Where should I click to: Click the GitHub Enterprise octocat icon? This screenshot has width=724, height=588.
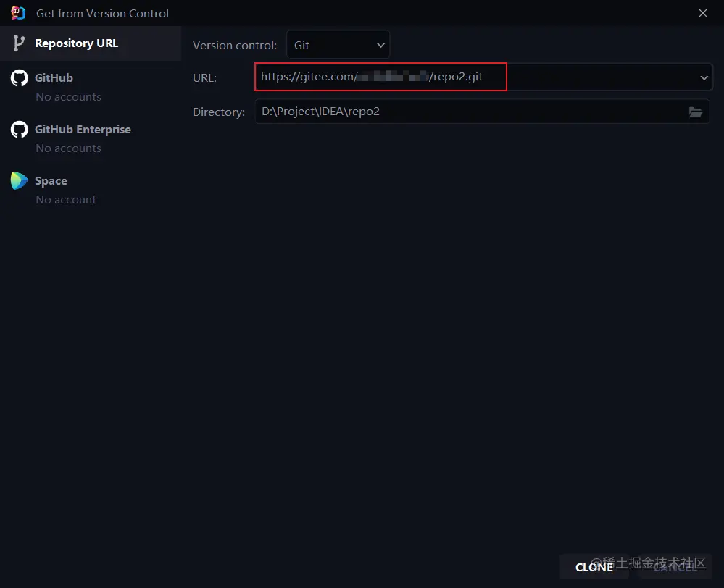point(20,130)
